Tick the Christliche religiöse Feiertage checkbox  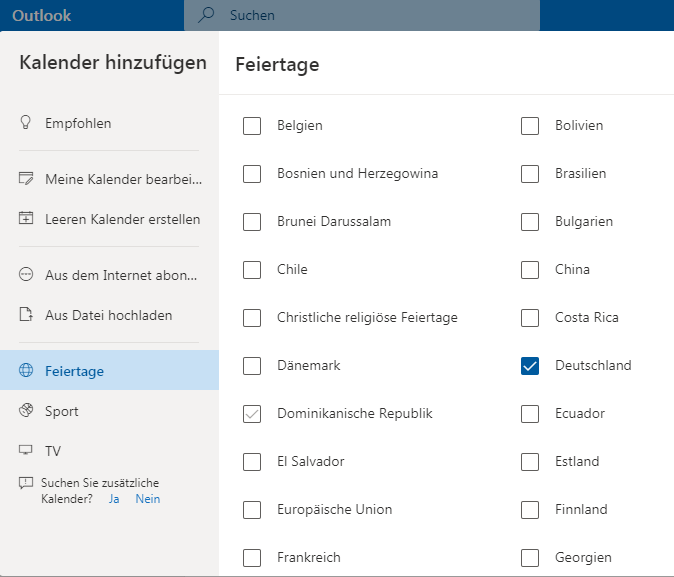pyautogui.click(x=252, y=318)
